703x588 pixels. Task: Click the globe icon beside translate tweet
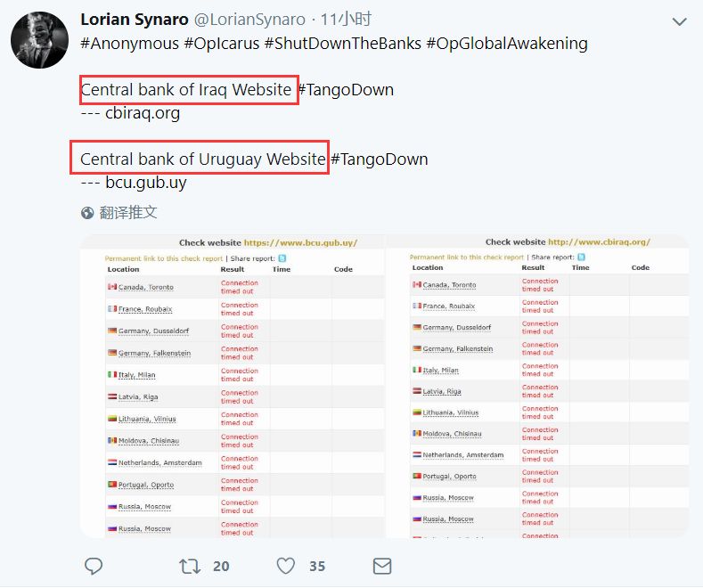(x=87, y=213)
